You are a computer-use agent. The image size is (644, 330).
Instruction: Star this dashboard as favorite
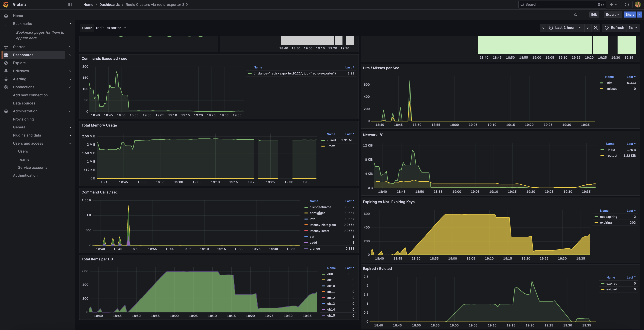(x=575, y=15)
